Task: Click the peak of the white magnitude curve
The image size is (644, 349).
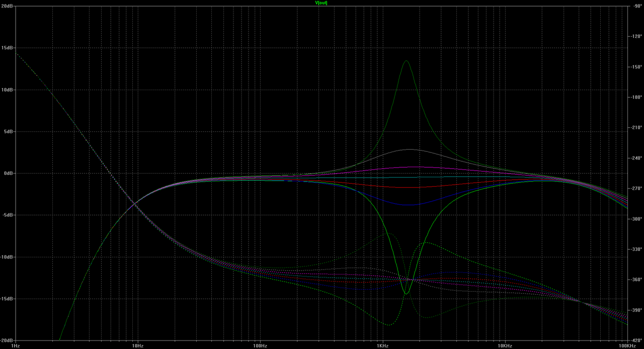Action: (x=409, y=150)
